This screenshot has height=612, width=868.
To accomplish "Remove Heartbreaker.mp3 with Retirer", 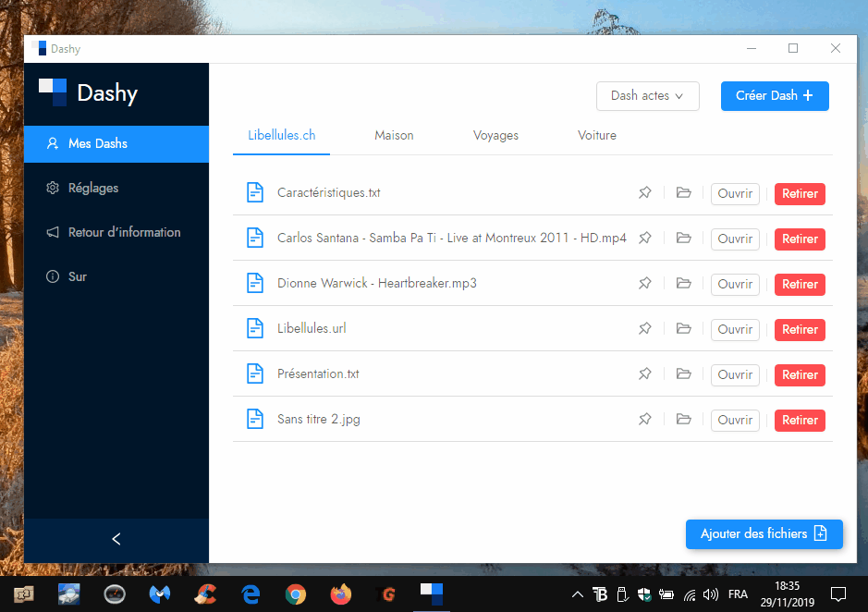I will tap(800, 285).
